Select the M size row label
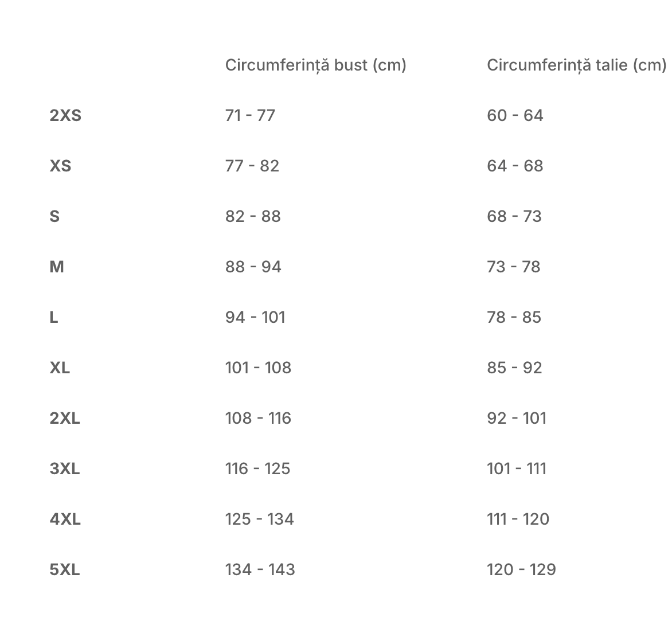The image size is (672, 617). 57,267
